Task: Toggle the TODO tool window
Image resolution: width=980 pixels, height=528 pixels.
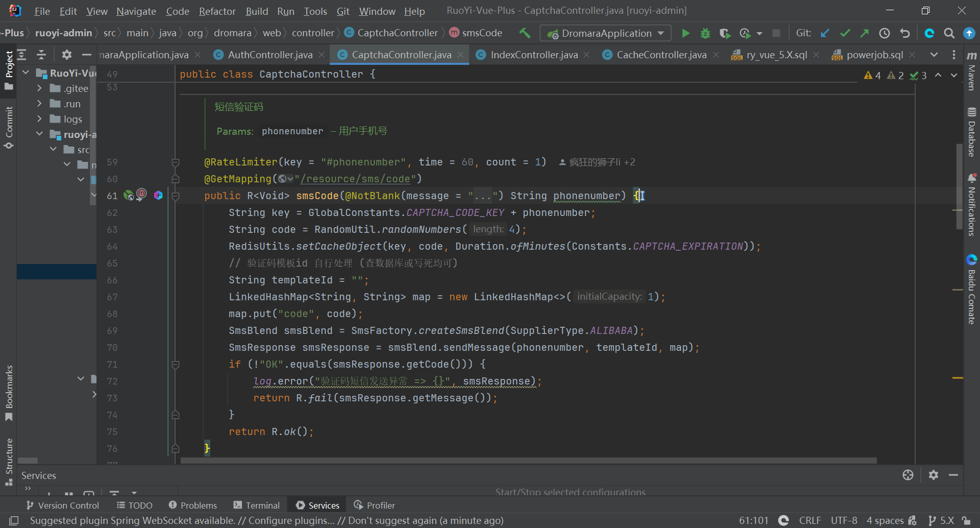Action: (135, 506)
